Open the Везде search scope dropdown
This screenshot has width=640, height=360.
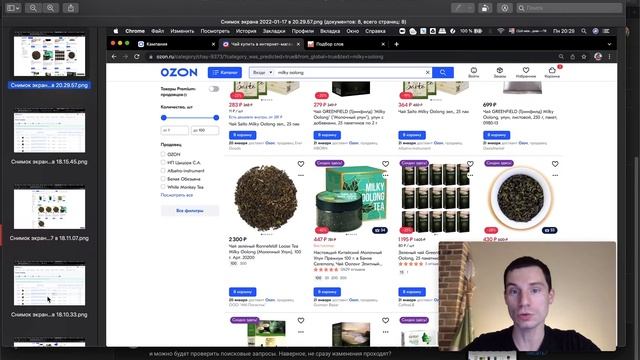[x=262, y=72]
